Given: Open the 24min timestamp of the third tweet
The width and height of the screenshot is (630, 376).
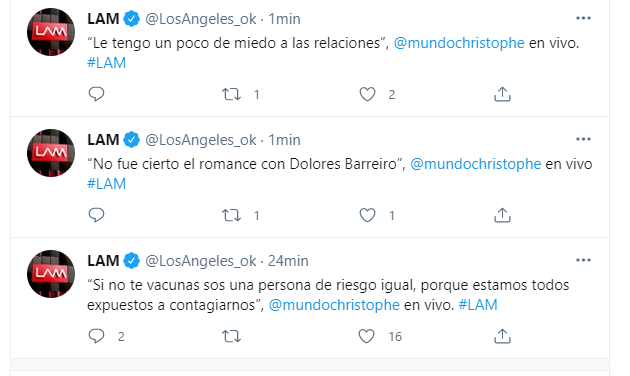Looking at the screenshot, I should (x=288, y=261).
